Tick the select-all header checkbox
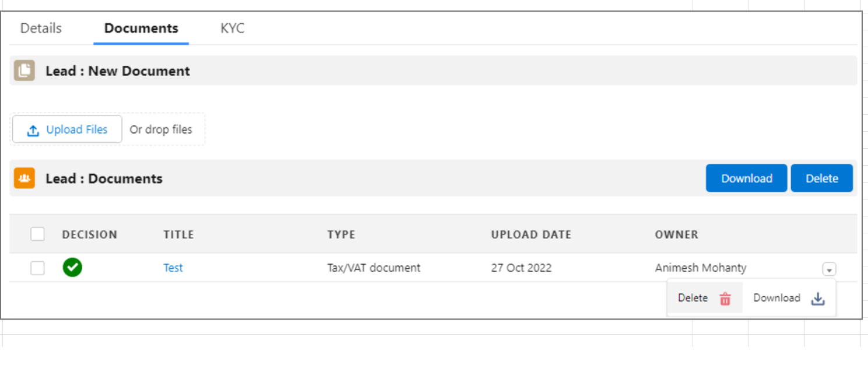 [37, 235]
